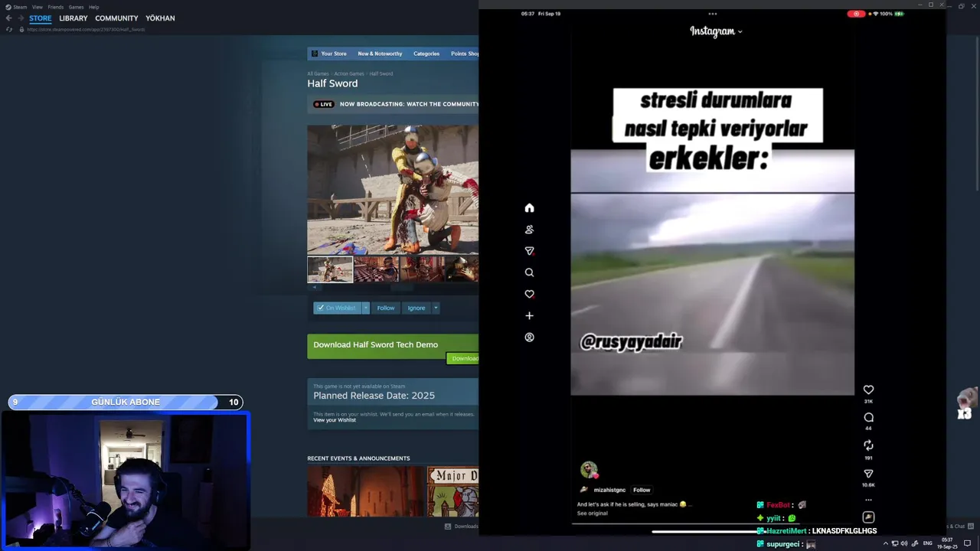Share the reel via paper plane icon
The image size is (980, 551).
click(868, 474)
